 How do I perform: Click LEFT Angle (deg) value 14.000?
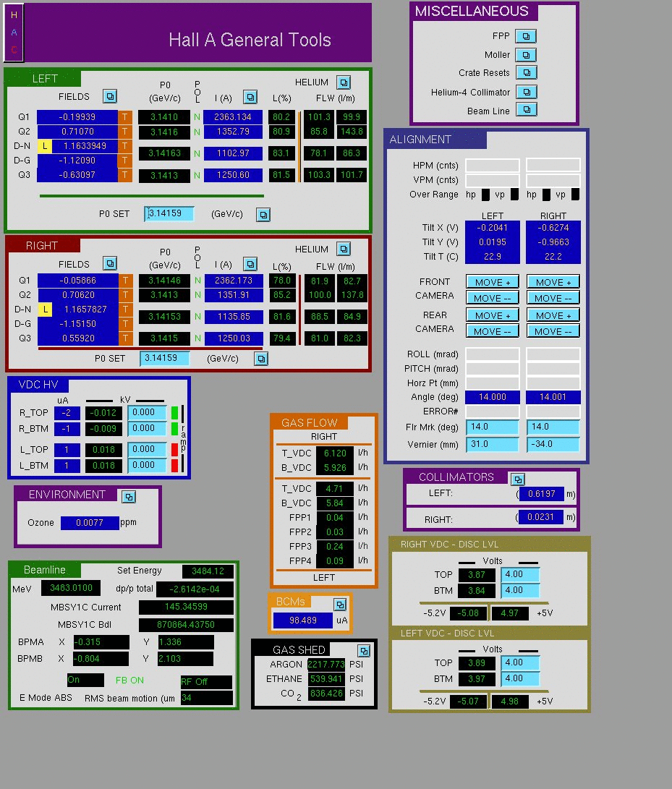pos(493,397)
